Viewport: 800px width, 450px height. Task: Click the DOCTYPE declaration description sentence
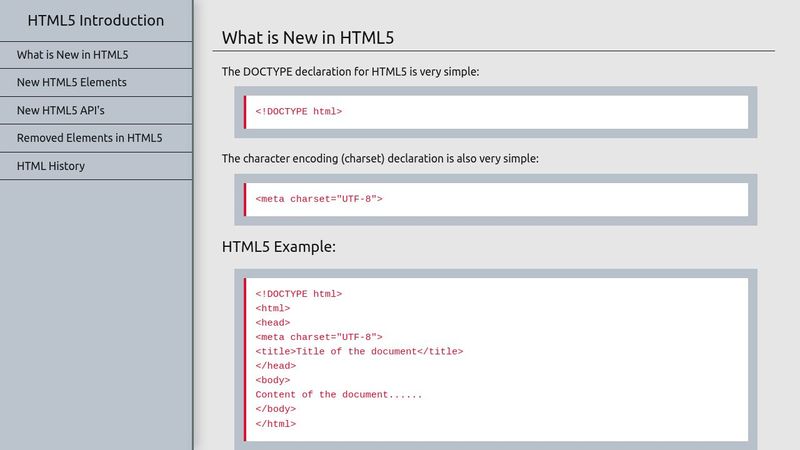coord(351,72)
